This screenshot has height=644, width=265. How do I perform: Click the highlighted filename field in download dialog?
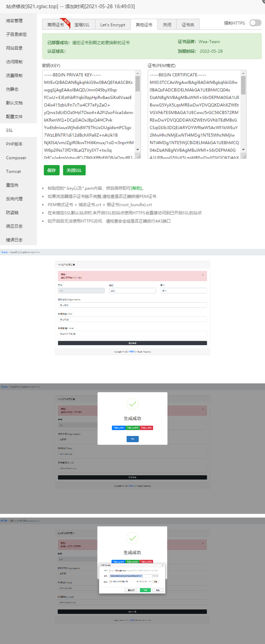pos(134,576)
